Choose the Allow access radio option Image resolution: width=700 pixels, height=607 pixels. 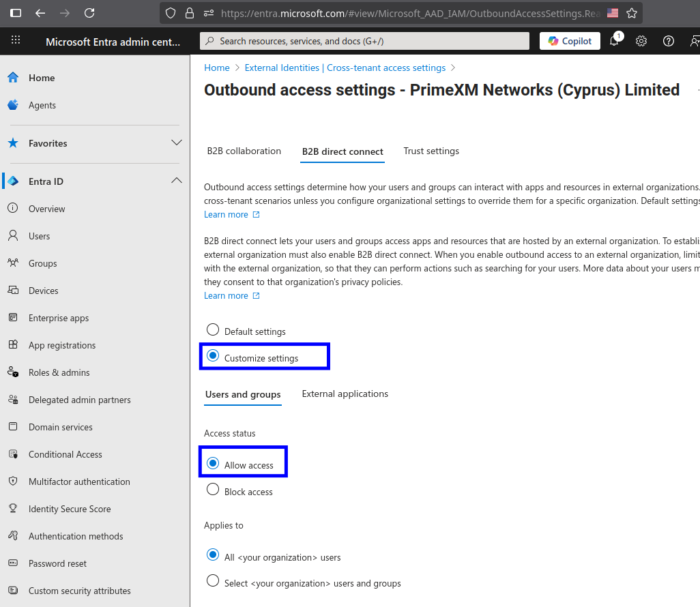[213, 463]
